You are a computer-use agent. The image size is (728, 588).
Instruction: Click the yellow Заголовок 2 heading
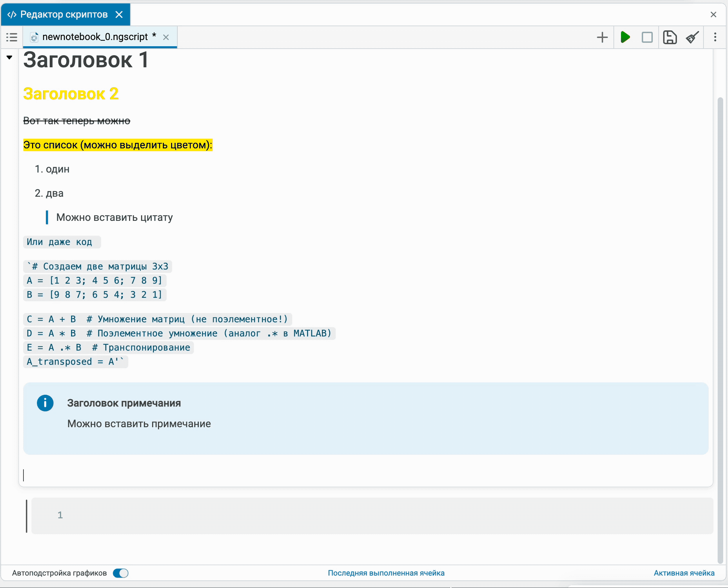[71, 94]
